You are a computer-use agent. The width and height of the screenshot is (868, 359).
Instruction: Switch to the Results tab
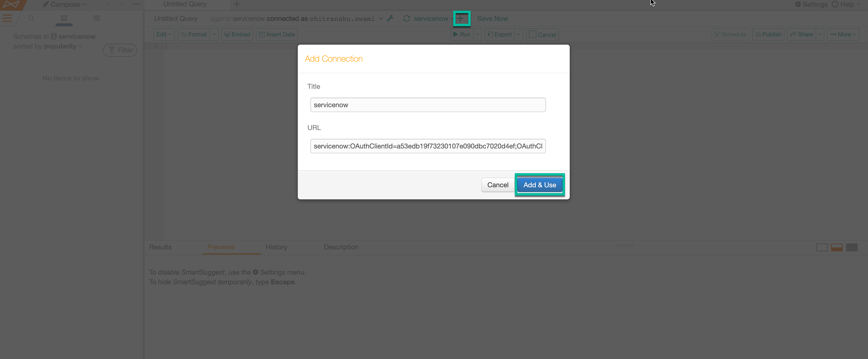click(160, 247)
